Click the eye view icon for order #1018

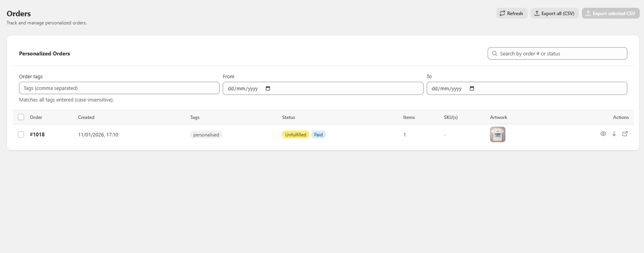(x=603, y=134)
